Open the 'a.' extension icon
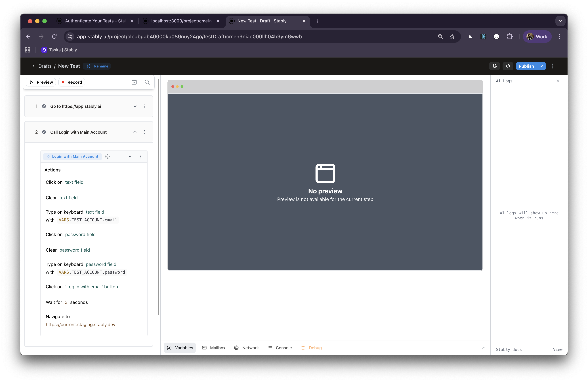Image resolution: width=588 pixels, height=382 pixels. tap(470, 37)
